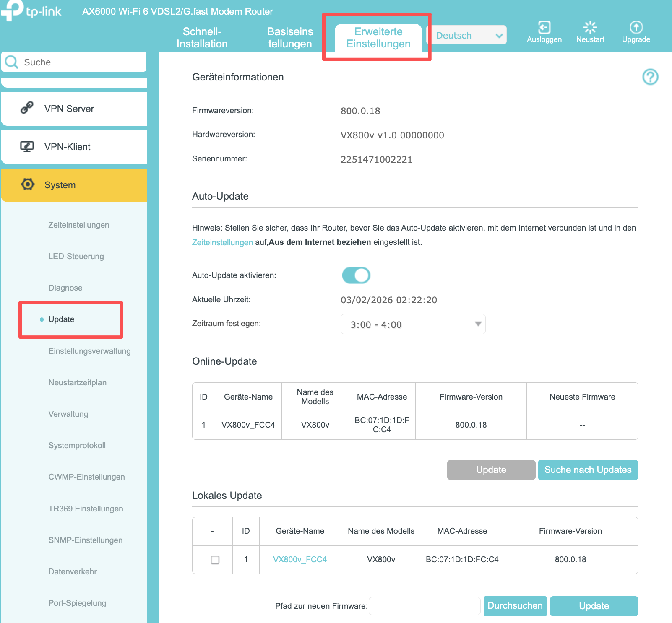Screen dimensions: 672x623
Task: Open Datenverkehr in the sidebar
Action: 73,571
